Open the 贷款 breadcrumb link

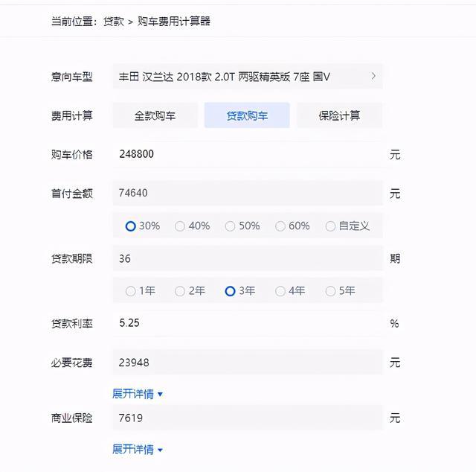(x=114, y=22)
